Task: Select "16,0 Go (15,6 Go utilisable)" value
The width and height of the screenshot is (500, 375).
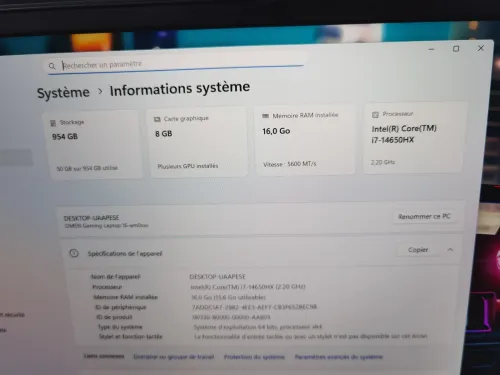Action: click(228, 297)
